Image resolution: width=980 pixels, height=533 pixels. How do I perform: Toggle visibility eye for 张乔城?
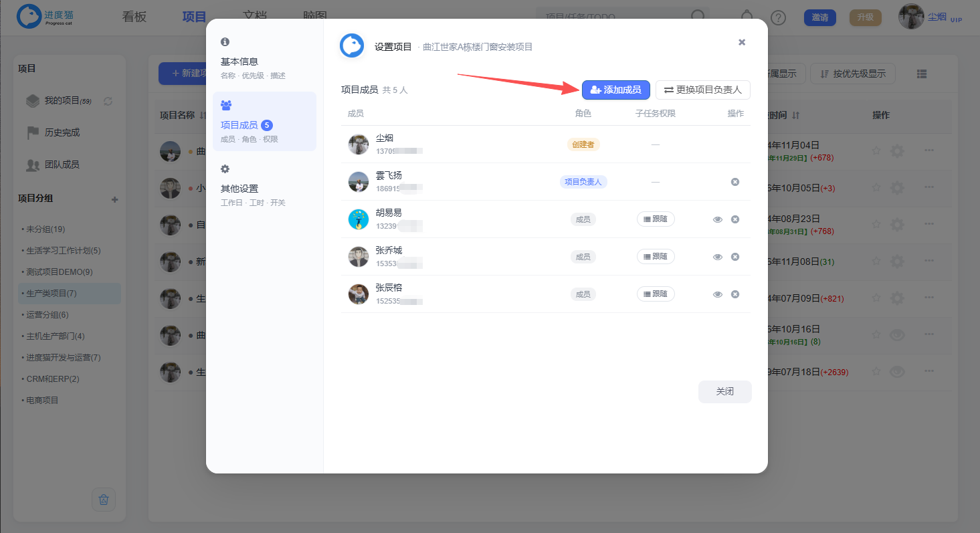coord(717,257)
